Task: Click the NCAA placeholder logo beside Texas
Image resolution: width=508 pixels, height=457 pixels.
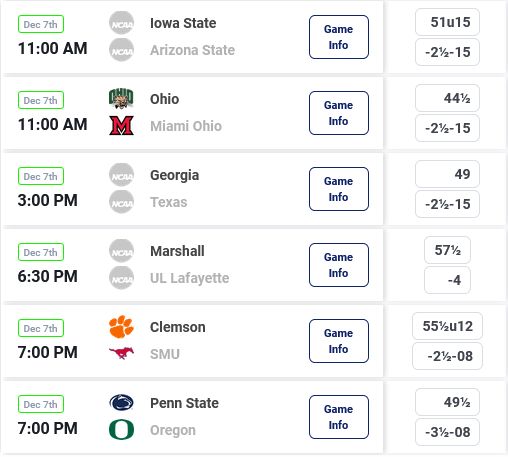Action: [121, 202]
